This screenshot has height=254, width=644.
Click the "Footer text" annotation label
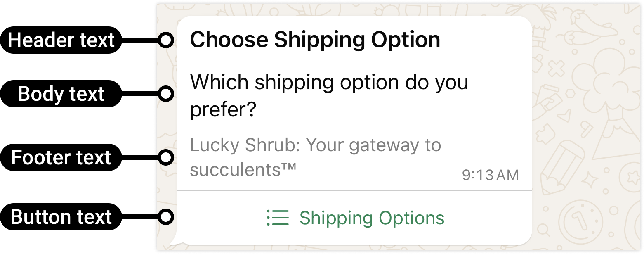[61, 158]
